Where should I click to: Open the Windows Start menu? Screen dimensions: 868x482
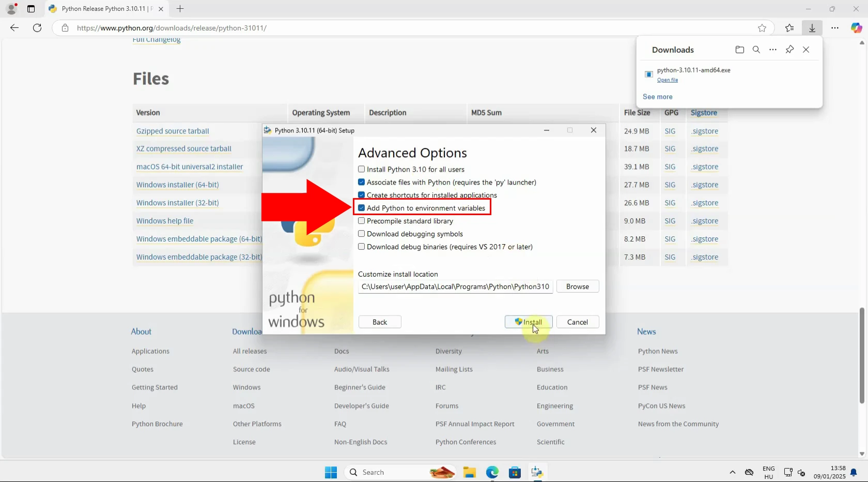(331, 472)
